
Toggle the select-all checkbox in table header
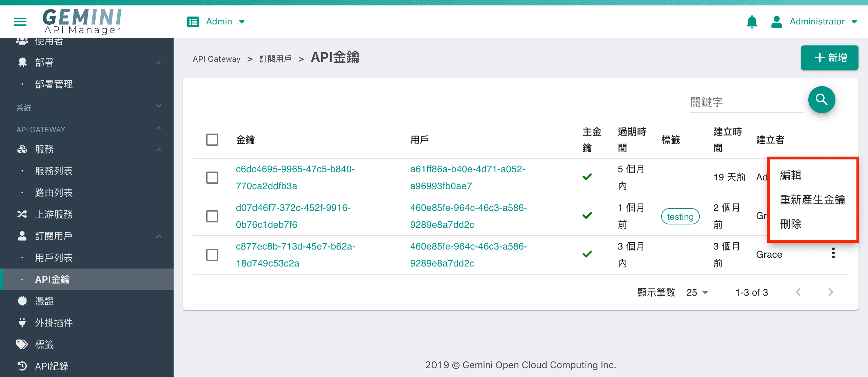(x=212, y=140)
